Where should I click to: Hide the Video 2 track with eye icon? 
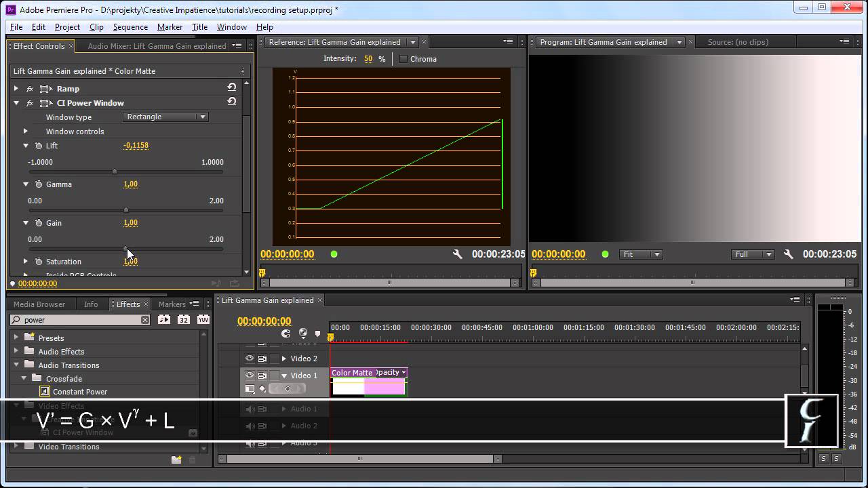250,359
